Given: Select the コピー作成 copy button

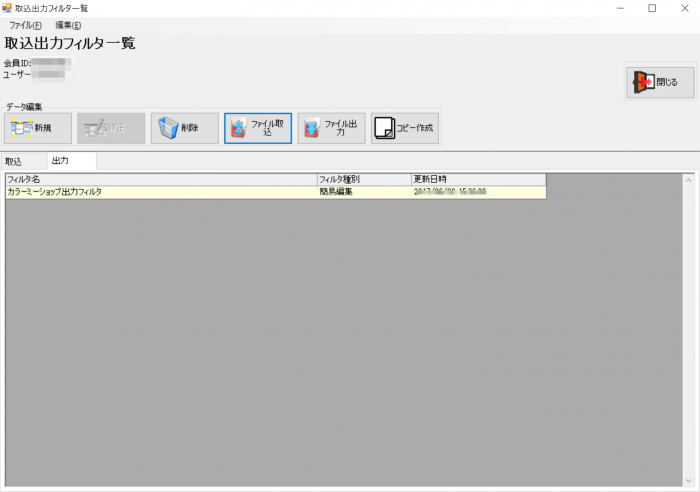Looking at the screenshot, I should [x=404, y=128].
